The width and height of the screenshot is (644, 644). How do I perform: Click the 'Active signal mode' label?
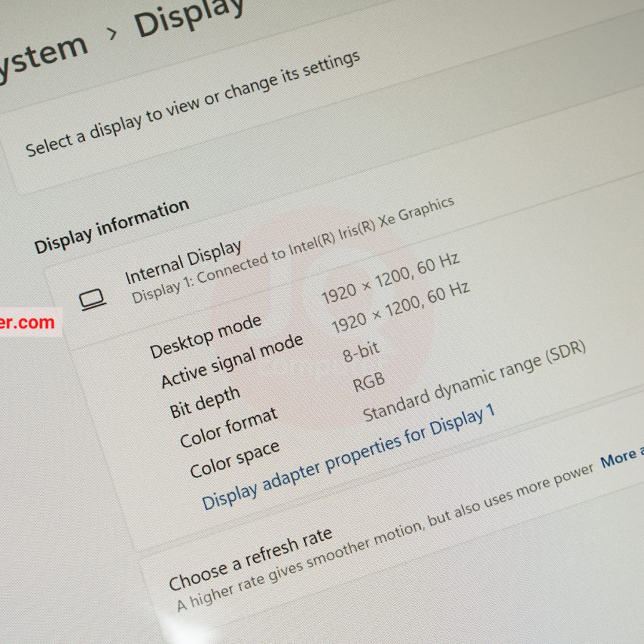[232, 361]
